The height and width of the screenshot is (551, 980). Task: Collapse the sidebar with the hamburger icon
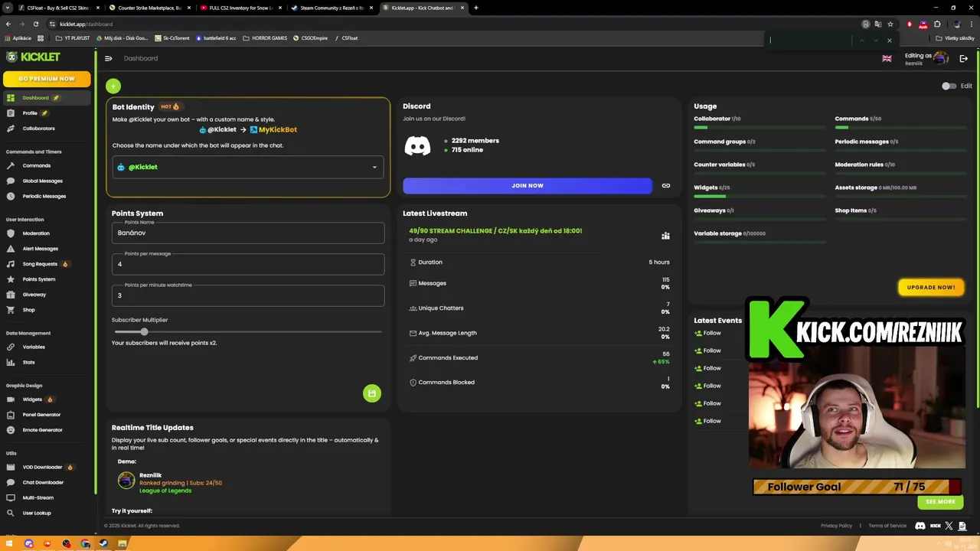point(108,58)
